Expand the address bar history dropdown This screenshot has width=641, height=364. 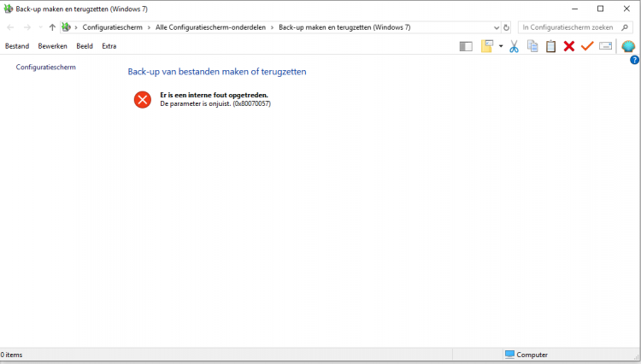[497, 27]
